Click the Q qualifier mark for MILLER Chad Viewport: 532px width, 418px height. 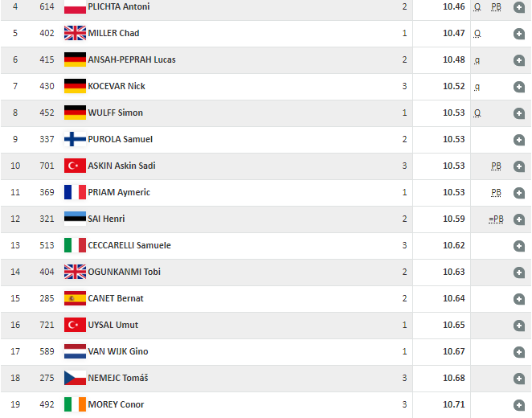(477, 33)
